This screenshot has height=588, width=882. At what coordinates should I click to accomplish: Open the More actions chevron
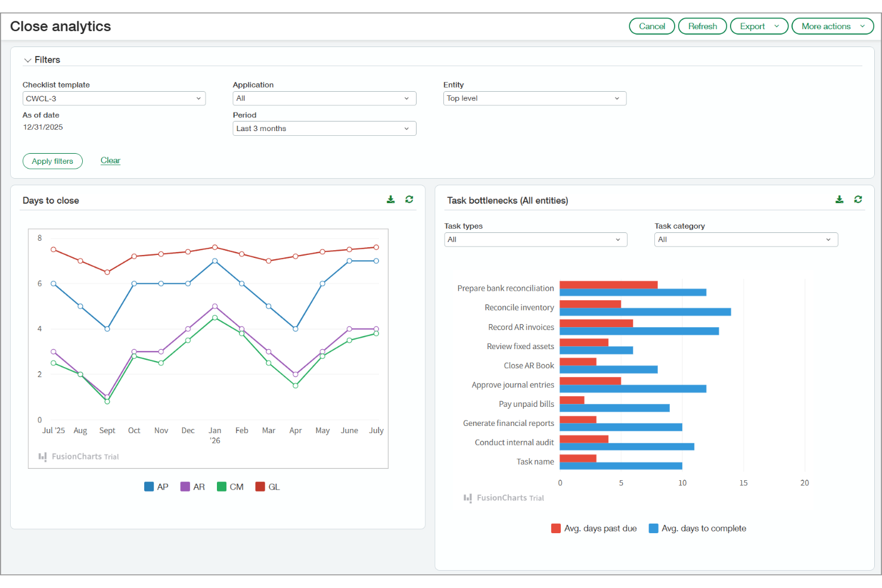(x=862, y=26)
